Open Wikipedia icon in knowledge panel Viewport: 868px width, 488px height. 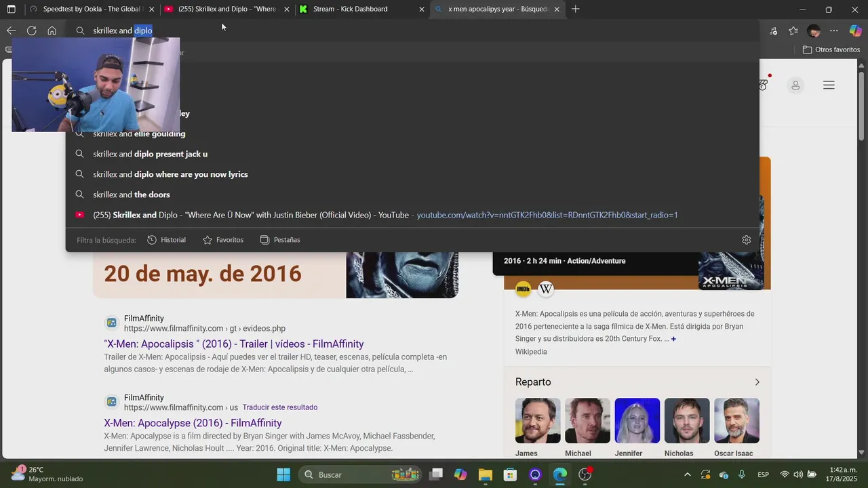[x=546, y=289]
